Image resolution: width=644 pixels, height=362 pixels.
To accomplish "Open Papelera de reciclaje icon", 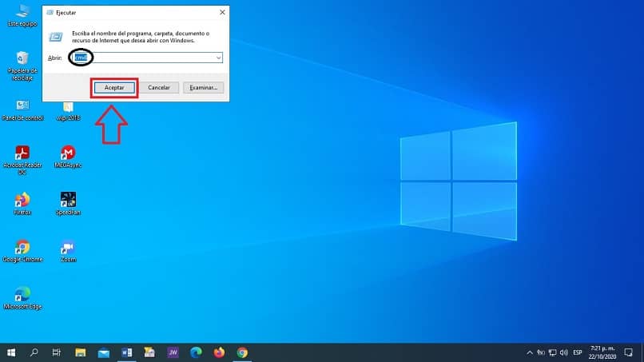I will click(22, 66).
